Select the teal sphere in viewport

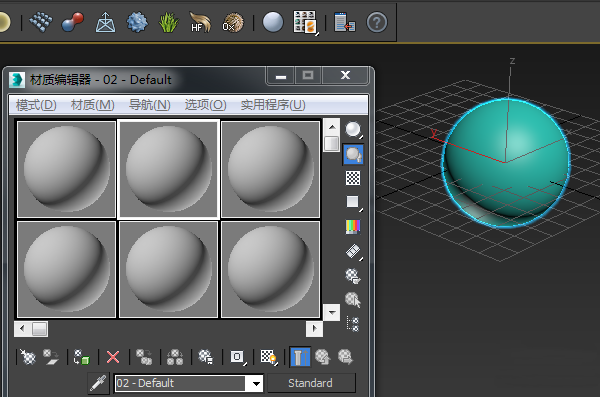tap(506, 163)
